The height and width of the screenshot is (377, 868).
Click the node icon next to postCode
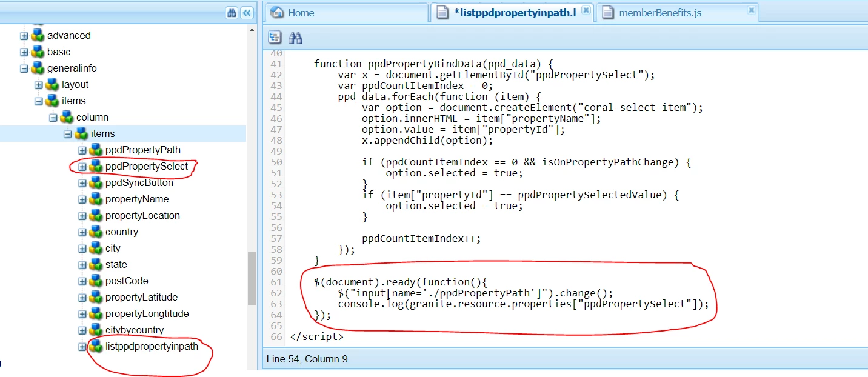point(96,281)
